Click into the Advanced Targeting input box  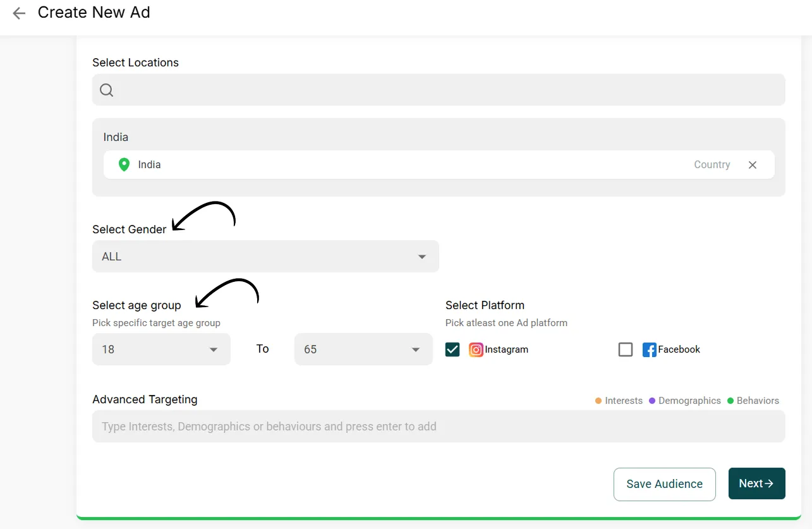tap(439, 427)
